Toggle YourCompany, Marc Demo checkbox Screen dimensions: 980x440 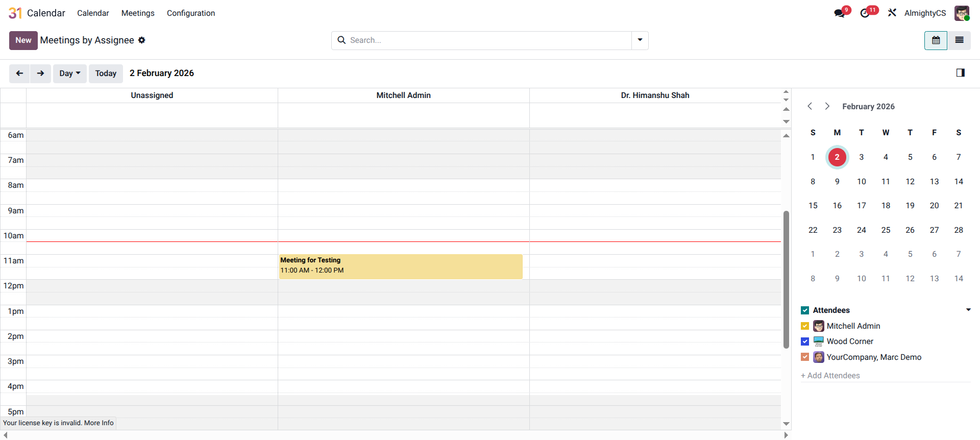[x=805, y=357]
